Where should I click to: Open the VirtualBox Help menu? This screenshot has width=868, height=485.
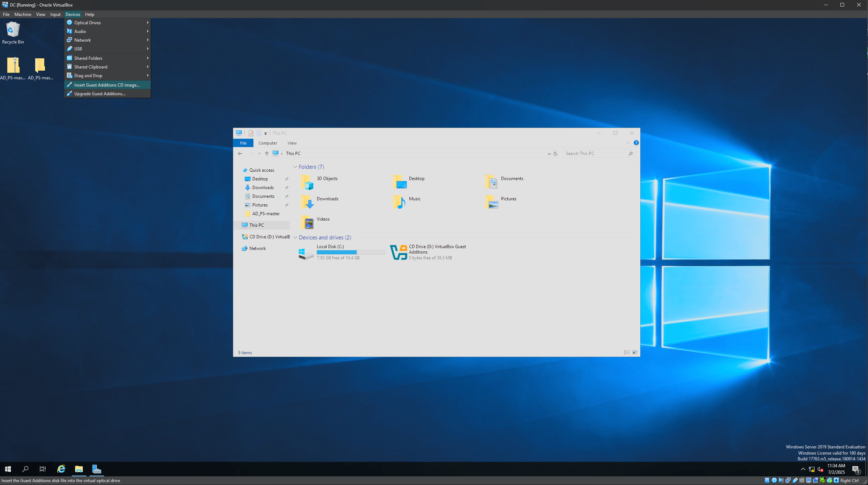90,14
